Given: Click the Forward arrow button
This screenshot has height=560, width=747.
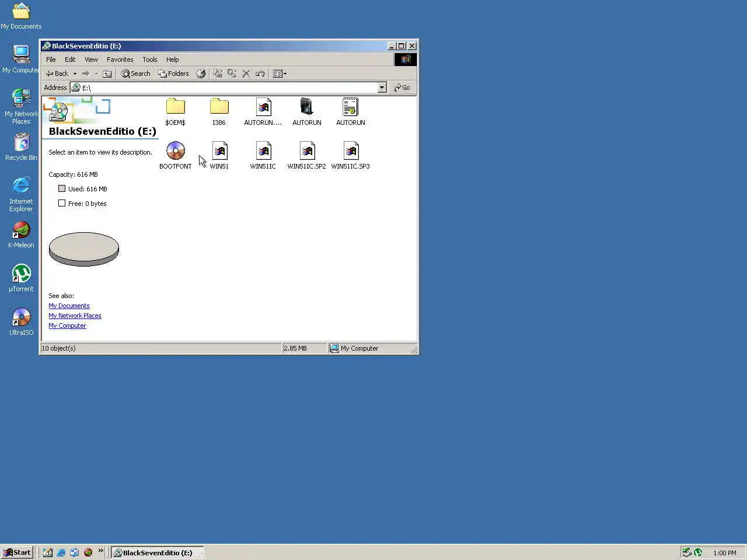Looking at the screenshot, I should click(x=86, y=73).
